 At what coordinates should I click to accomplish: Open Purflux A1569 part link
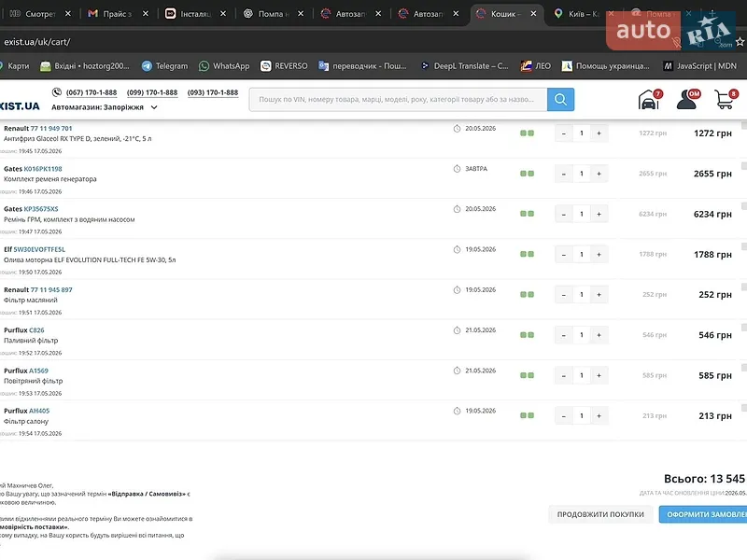pyautogui.click(x=38, y=371)
